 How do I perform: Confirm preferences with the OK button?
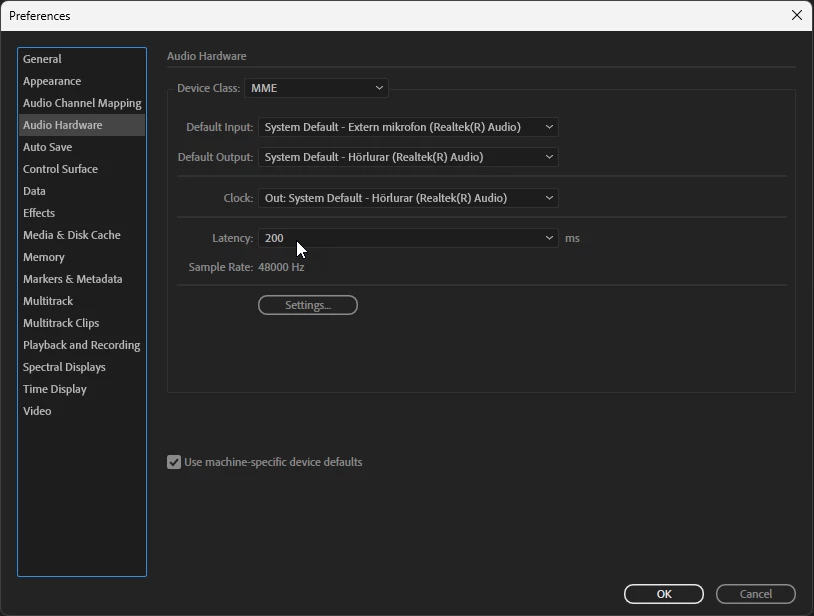click(663, 594)
